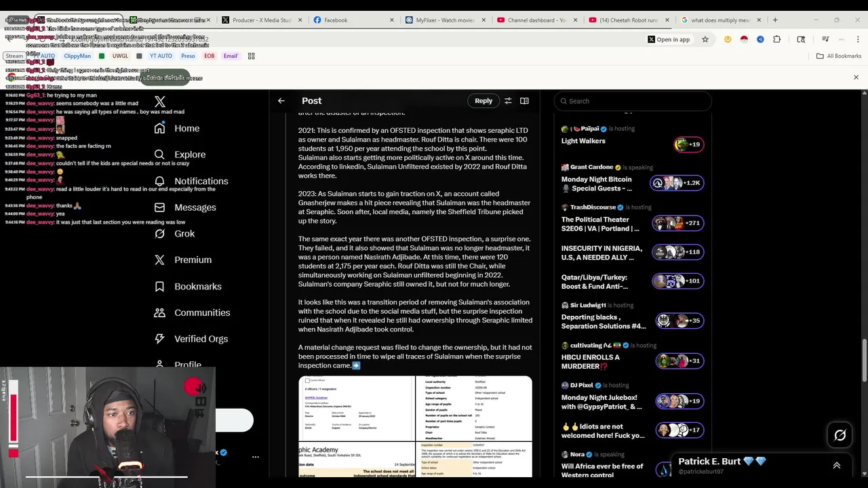Screen dimensions: 868x488
Task: Switch to Cheetah Robot YouTube tab
Action: [x=629, y=20]
